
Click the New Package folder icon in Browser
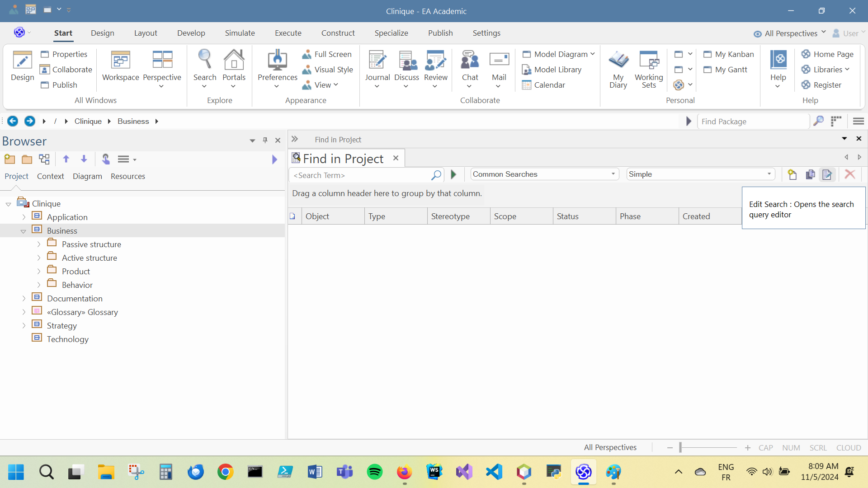tap(27, 159)
